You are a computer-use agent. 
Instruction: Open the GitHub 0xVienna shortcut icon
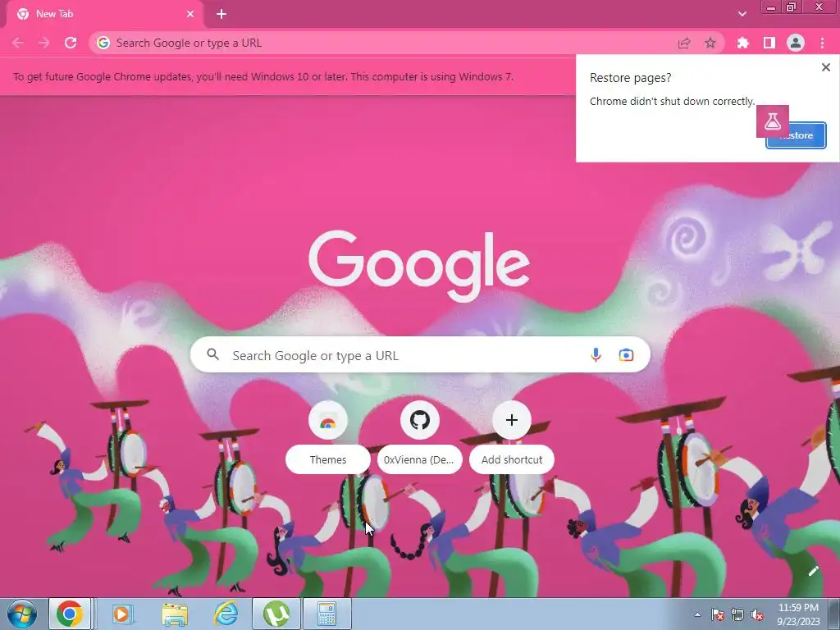[x=420, y=420]
